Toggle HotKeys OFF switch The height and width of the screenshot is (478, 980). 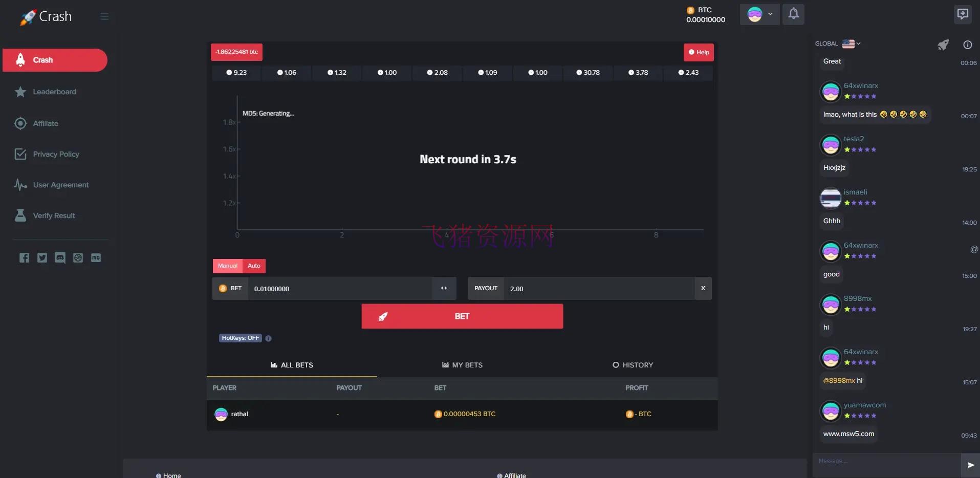(240, 338)
